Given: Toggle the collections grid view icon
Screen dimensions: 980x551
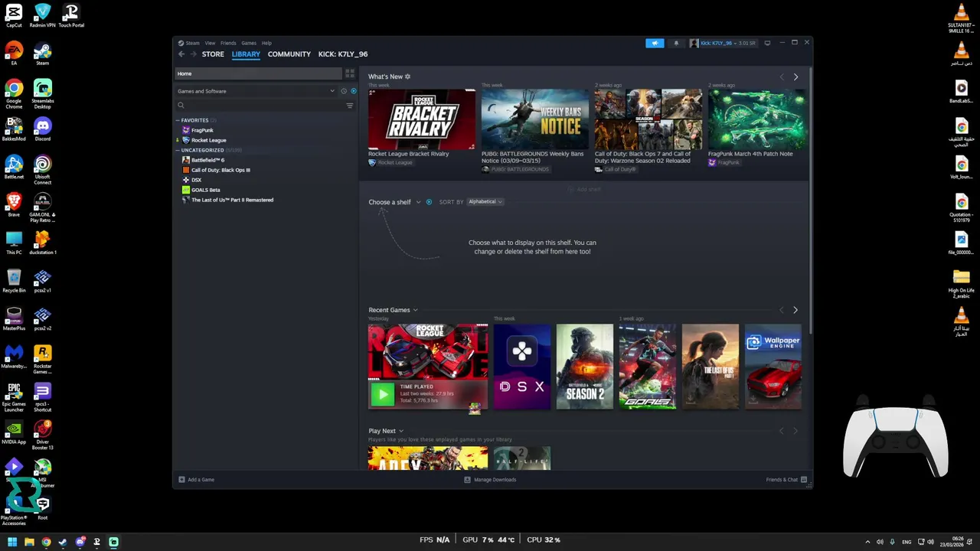Looking at the screenshot, I should (350, 73).
